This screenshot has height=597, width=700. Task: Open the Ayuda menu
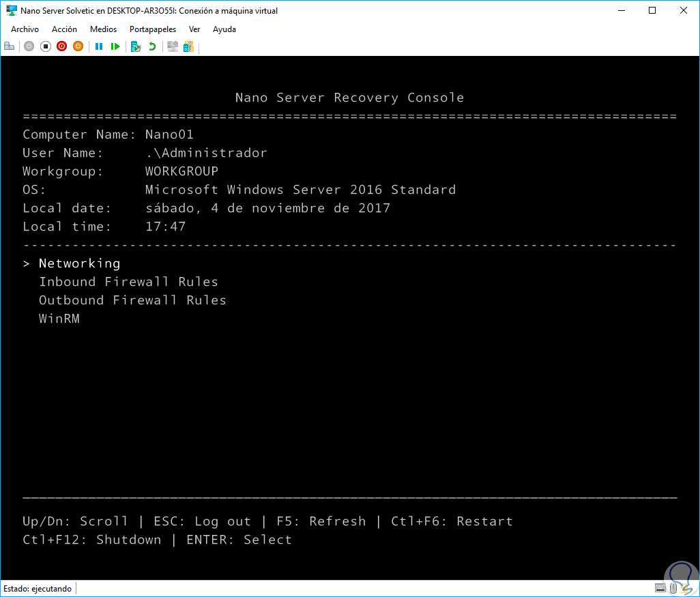click(x=224, y=29)
